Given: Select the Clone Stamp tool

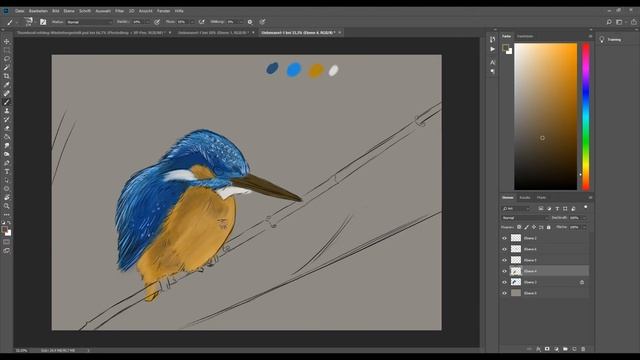Looking at the screenshot, I should pos(7,111).
